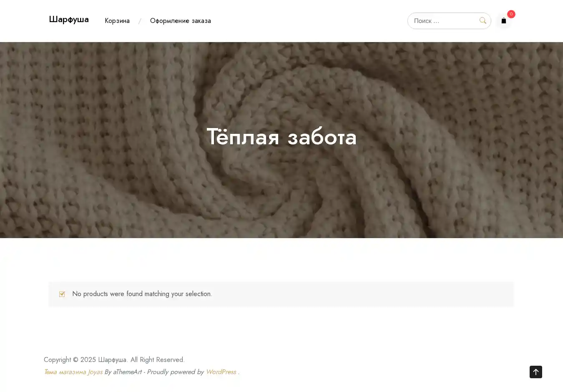Go to the Шарфуша site logo
Image resolution: width=563 pixels, height=392 pixels.
click(x=69, y=20)
